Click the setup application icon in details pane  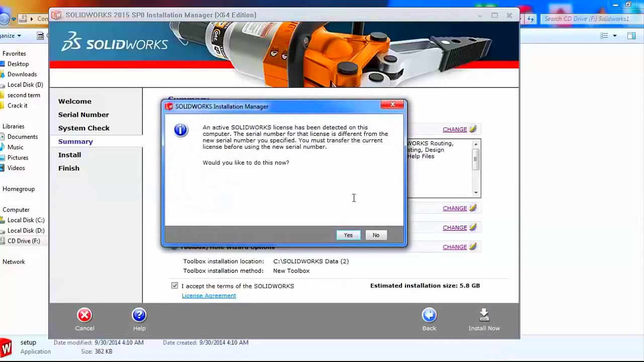click(6, 348)
